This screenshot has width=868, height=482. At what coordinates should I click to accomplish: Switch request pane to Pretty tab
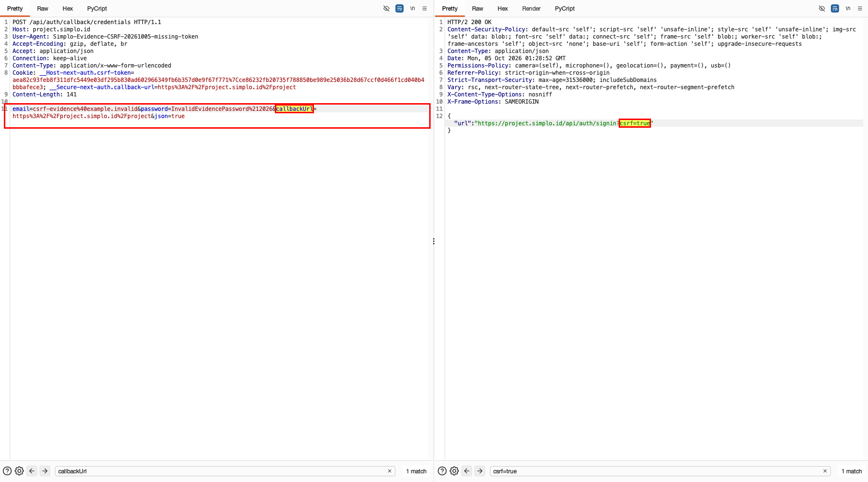tap(15, 9)
